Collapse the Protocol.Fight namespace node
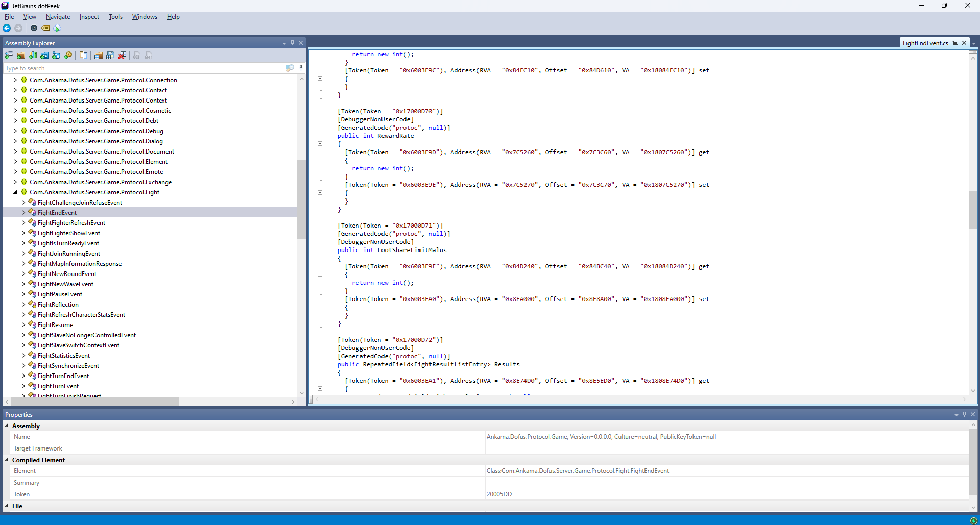The width and height of the screenshot is (980, 525). (x=15, y=192)
